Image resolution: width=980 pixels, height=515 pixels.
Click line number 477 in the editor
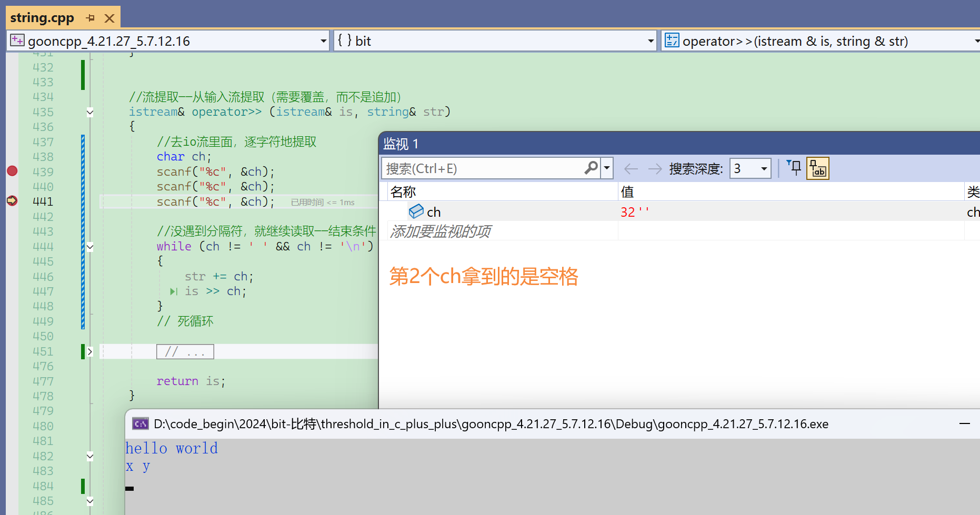[x=43, y=381]
